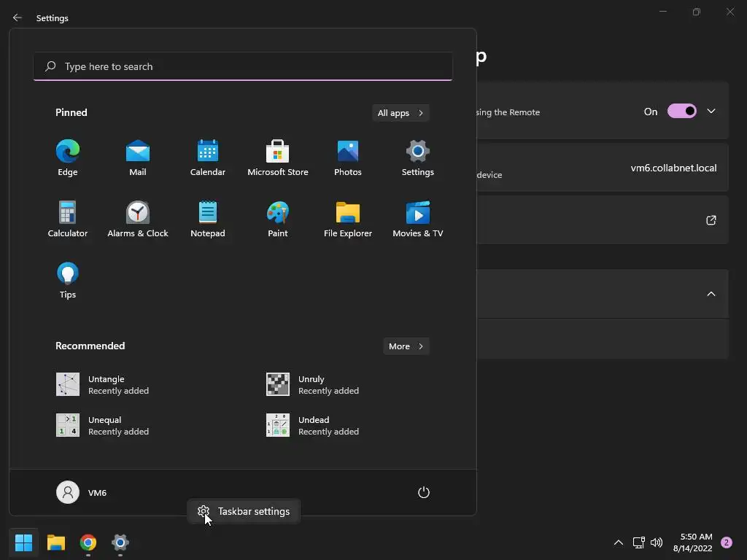Launch the Photos app
747x560 pixels.
coord(348,158)
